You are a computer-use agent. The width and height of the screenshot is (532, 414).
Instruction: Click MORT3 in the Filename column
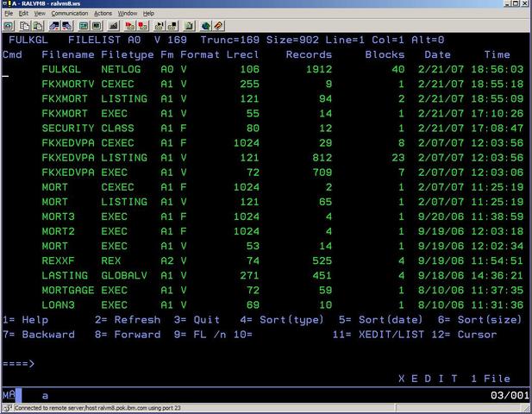pyautogui.click(x=58, y=216)
